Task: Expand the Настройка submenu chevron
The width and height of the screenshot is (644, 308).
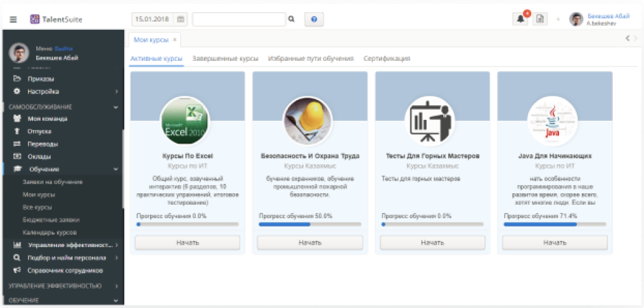Action: point(116,91)
